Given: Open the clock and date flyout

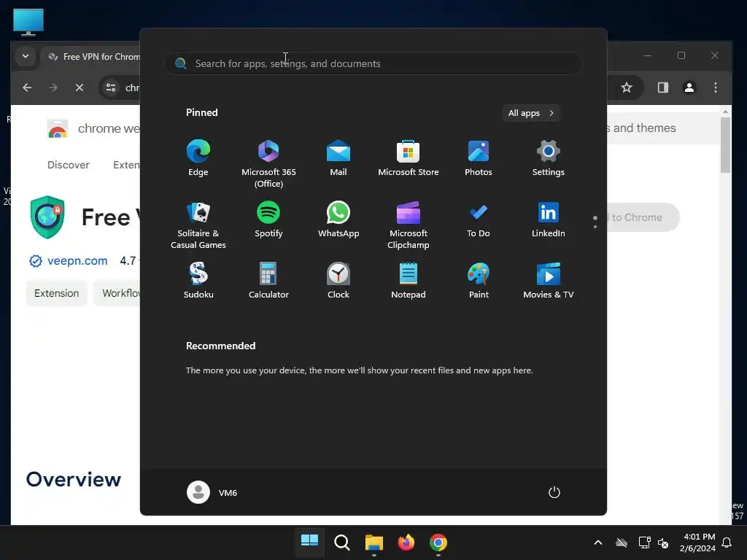Looking at the screenshot, I should coord(697,542).
